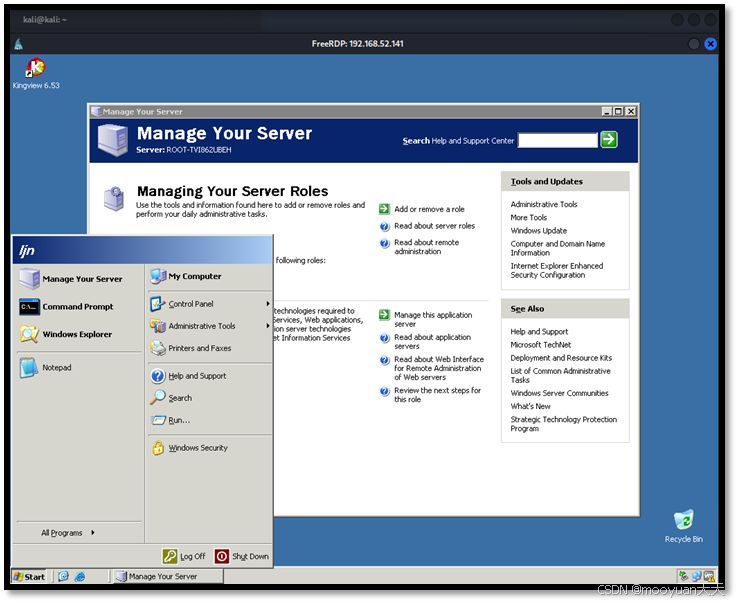Open Help and Support under See Also
This screenshot has width=738, height=603.
(x=539, y=331)
